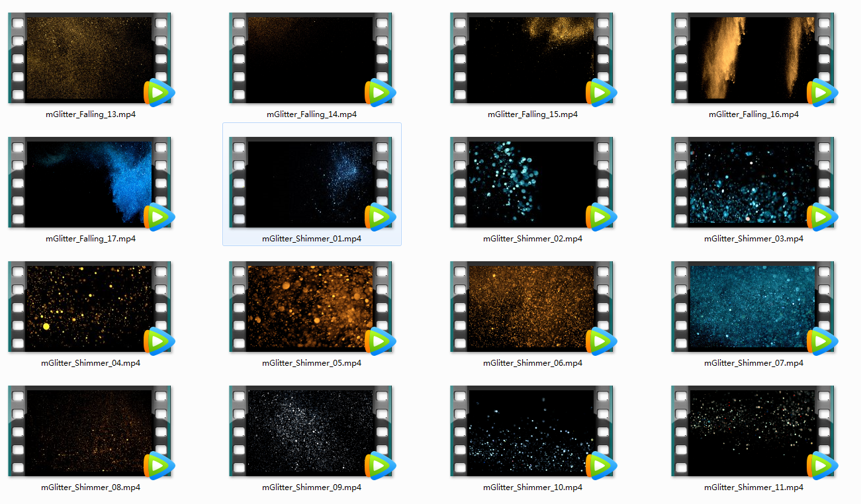Click the file name mGlitter_Falling_15.mp4
The width and height of the screenshot is (861, 504).
(x=533, y=114)
